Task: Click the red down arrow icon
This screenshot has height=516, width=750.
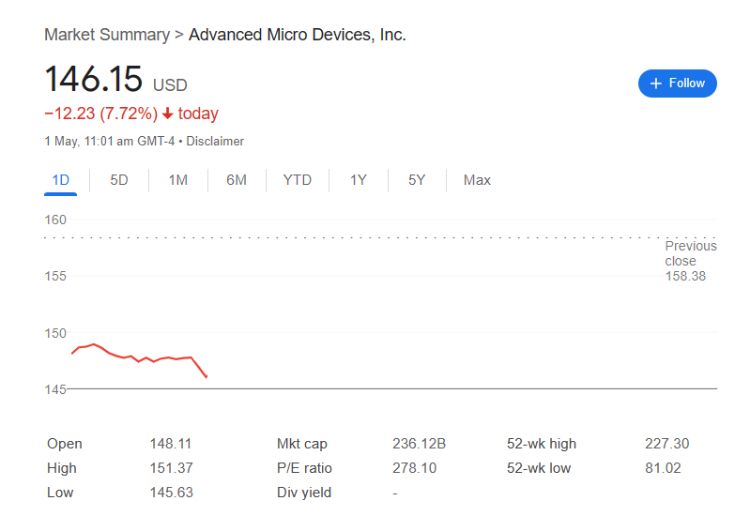Action: 167,114
